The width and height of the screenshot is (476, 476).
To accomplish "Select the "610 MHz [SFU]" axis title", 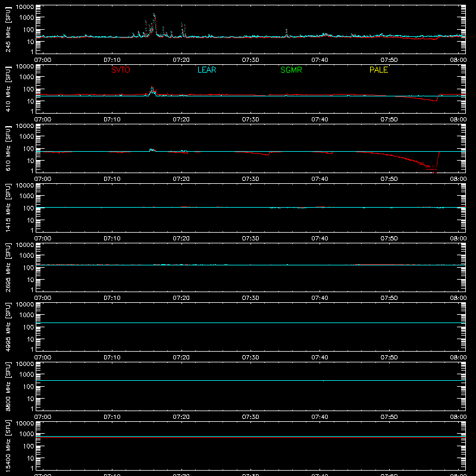I will tap(8, 148).
